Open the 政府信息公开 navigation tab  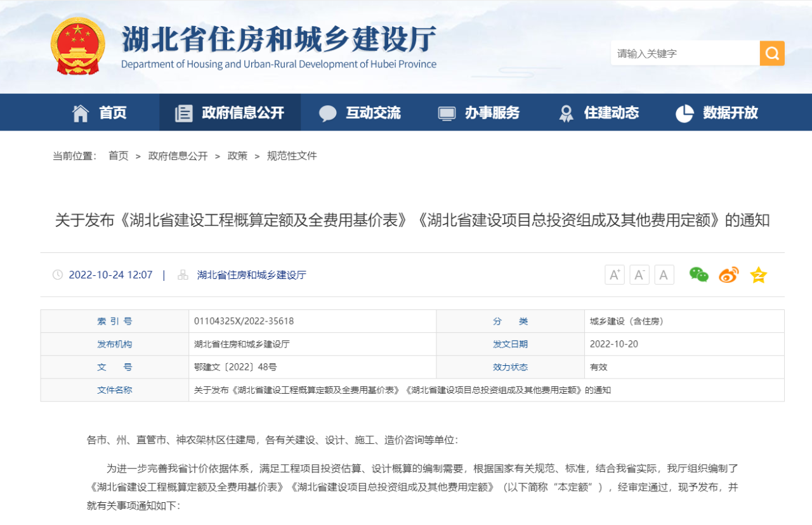click(230, 113)
